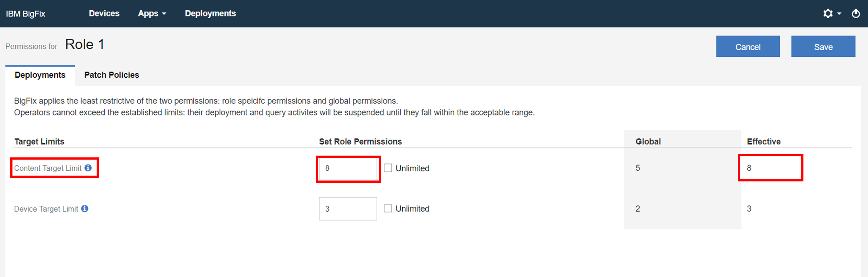The image size is (868, 277).
Task: Save the role permissions
Action: 823,47
